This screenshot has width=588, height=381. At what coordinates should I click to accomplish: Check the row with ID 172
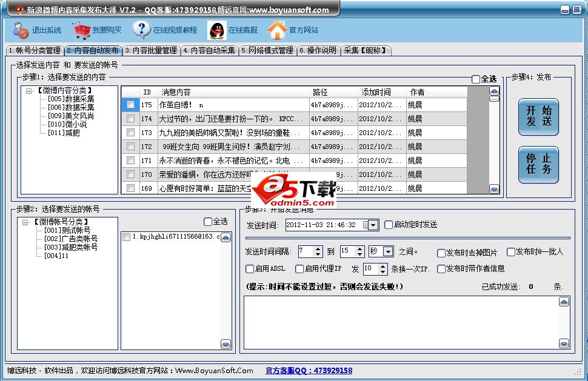pyautogui.click(x=130, y=147)
